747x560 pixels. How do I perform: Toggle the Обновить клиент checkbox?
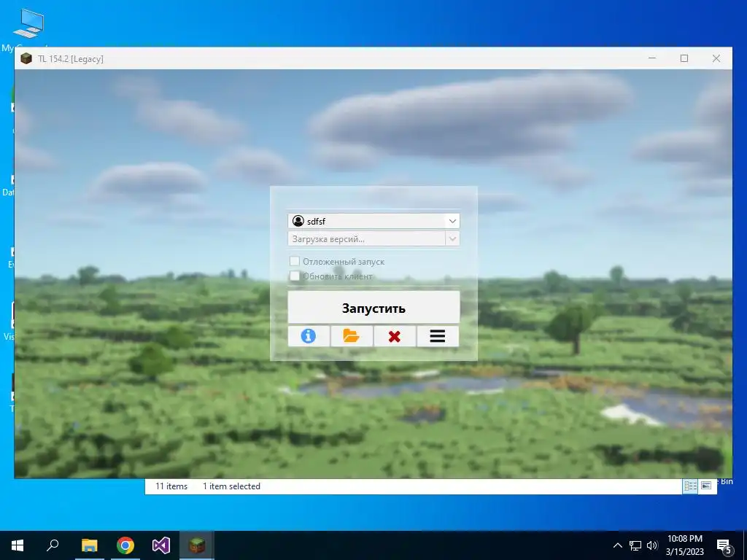tap(295, 276)
